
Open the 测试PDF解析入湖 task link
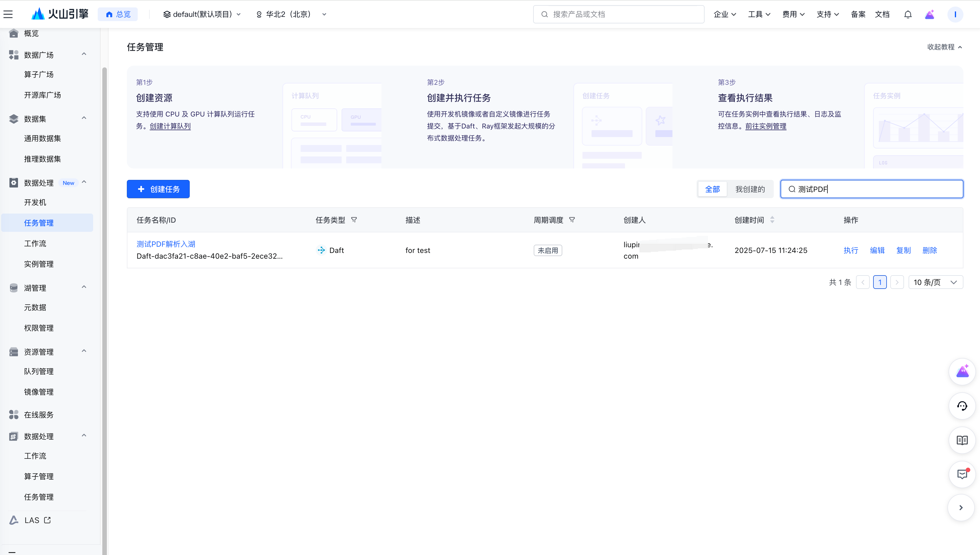click(x=165, y=244)
